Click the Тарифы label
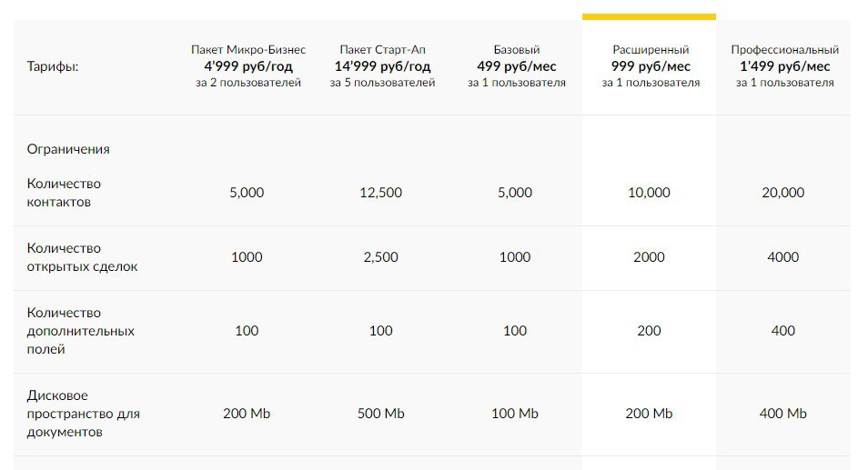This screenshot has height=470, width=868. coord(53,66)
